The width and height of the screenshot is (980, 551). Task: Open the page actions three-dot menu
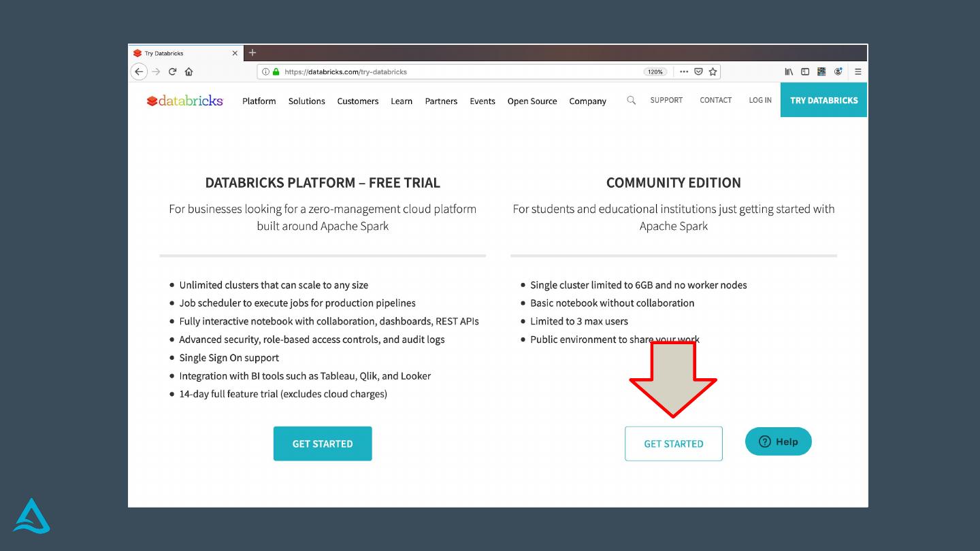[x=684, y=71]
